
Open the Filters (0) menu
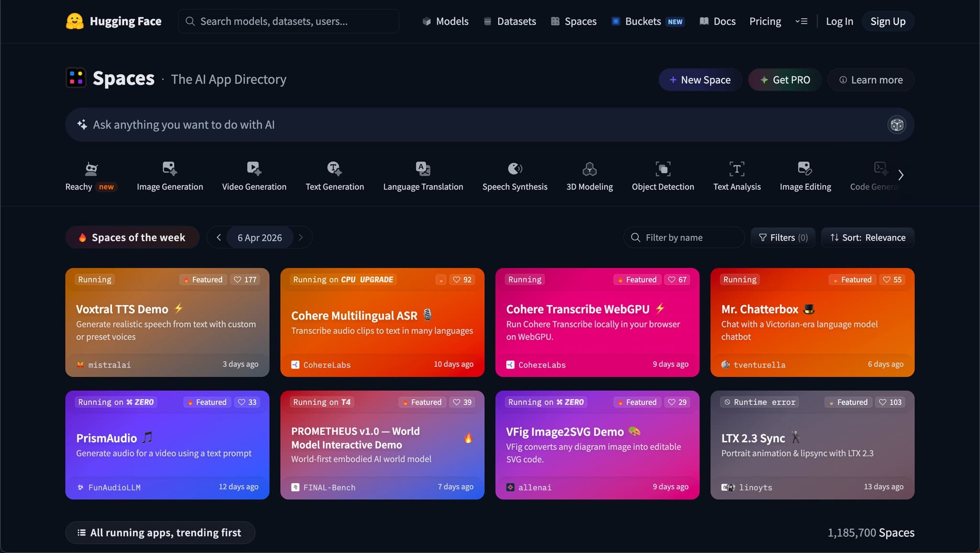pyautogui.click(x=783, y=237)
